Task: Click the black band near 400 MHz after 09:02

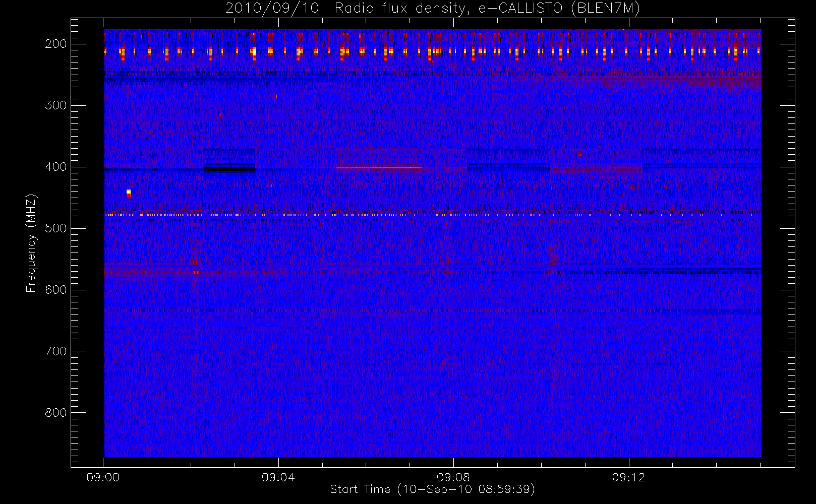Action: 229,168
